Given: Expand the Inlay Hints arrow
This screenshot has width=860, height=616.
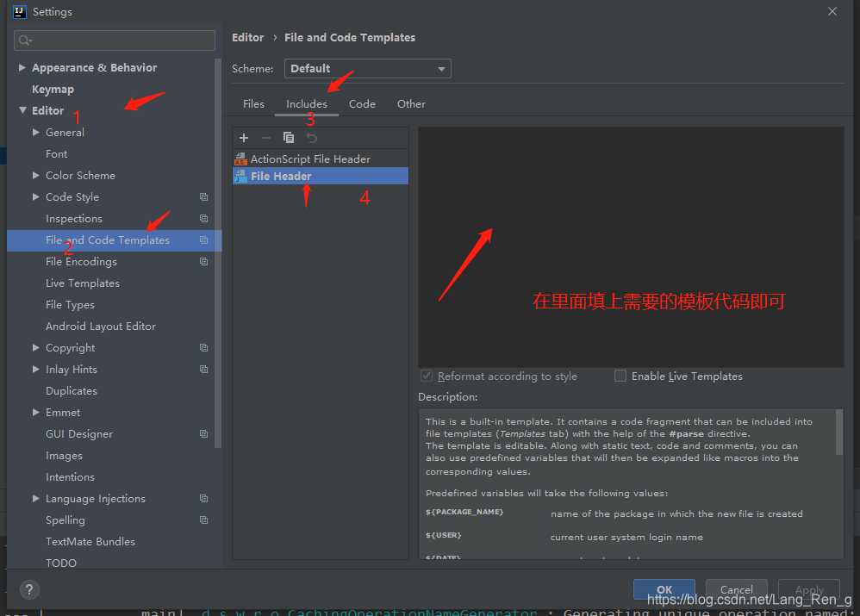Looking at the screenshot, I should point(35,369).
